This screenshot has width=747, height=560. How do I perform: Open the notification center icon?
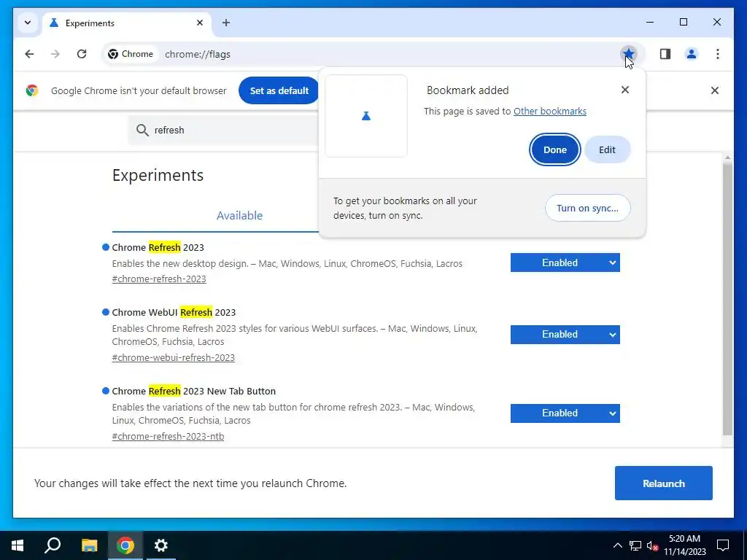point(723,545)
